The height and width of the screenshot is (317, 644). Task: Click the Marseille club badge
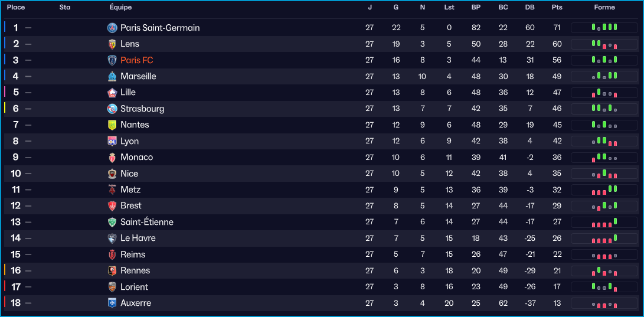112,76
